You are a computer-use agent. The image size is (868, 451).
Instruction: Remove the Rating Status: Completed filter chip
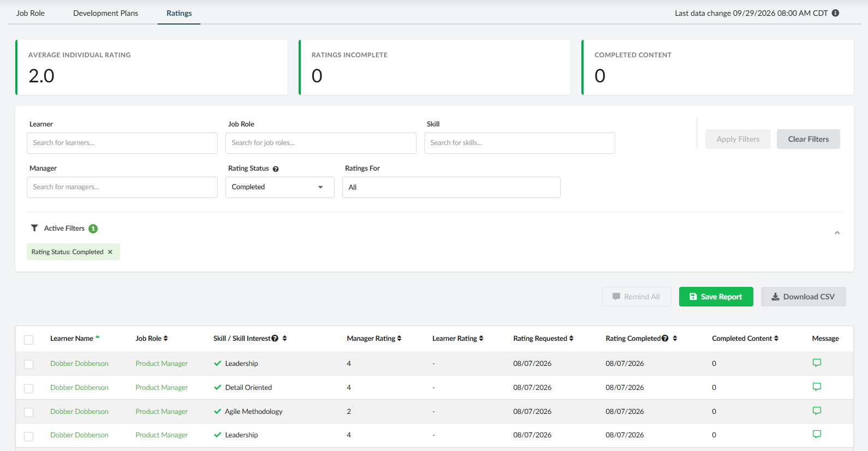[110, 252]
